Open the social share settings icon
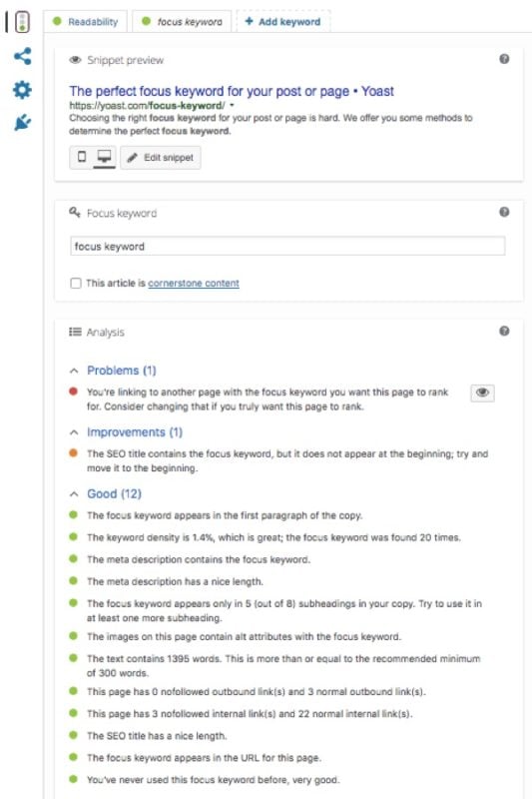The width and height of the screenshot is (532, 799). (x=22, y=56)
